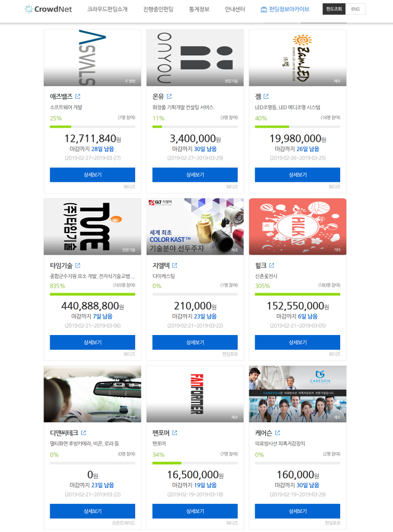Click 상세보기 for 지엘텍
Viewport: 393px width, 532px height.
tap(195, 342)
